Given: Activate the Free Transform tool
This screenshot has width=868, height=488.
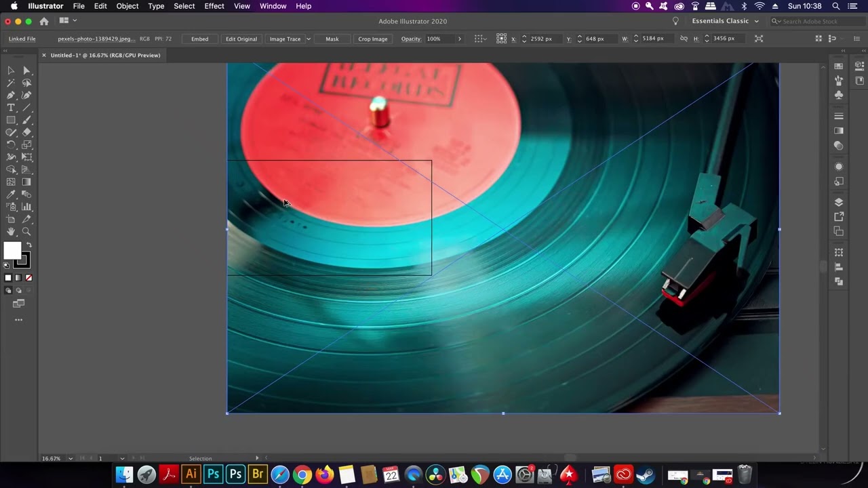Looking at the screenshot, I should 26,157.
